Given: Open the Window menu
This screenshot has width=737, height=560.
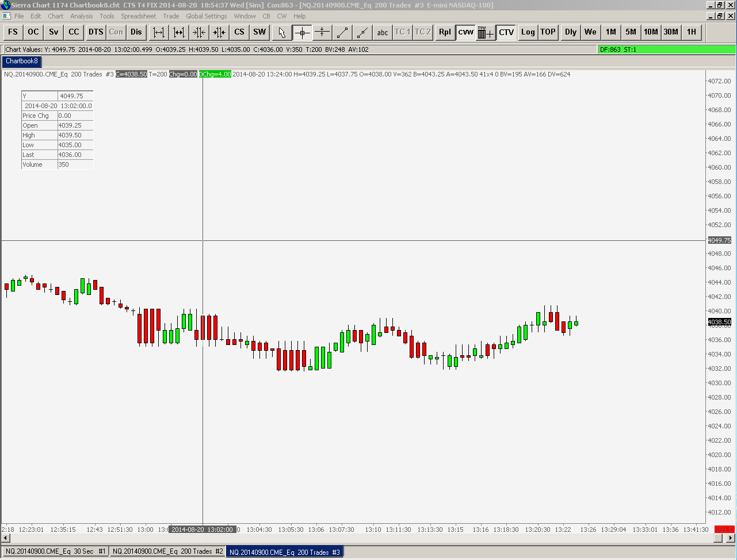Looking at the screenshot, I should tap(245, 16).
